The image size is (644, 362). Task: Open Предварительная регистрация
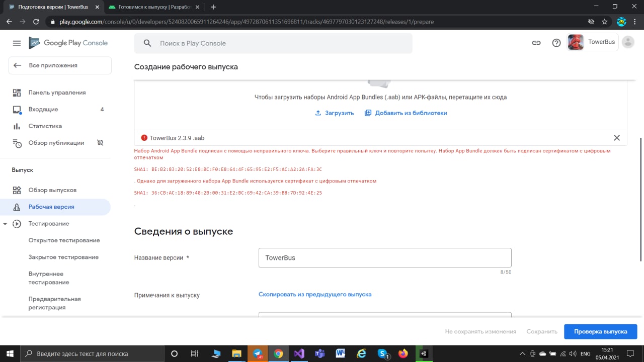54,303
